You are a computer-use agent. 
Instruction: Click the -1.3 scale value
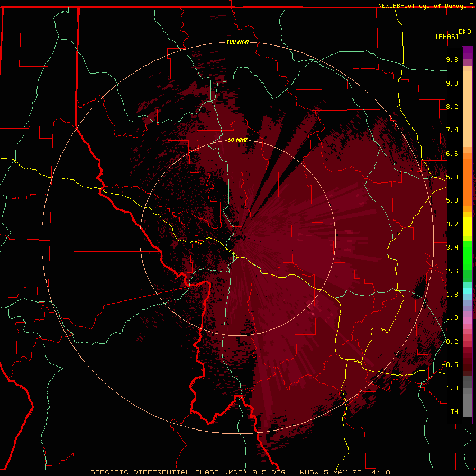pos(450,388)
